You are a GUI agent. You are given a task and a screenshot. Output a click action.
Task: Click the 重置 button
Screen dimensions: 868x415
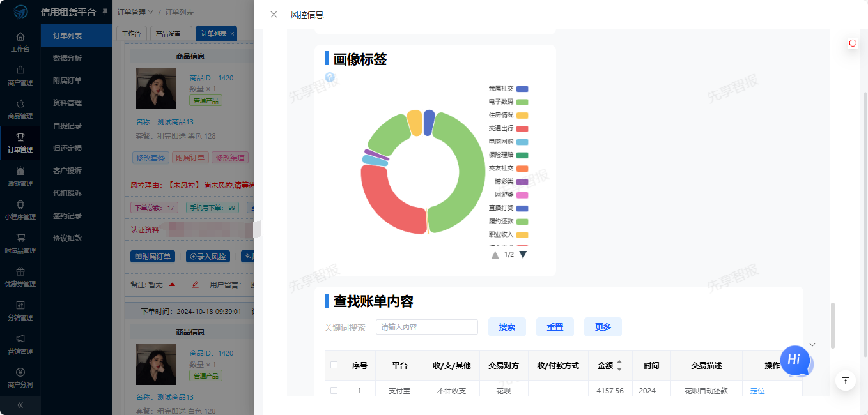[555, 327]
